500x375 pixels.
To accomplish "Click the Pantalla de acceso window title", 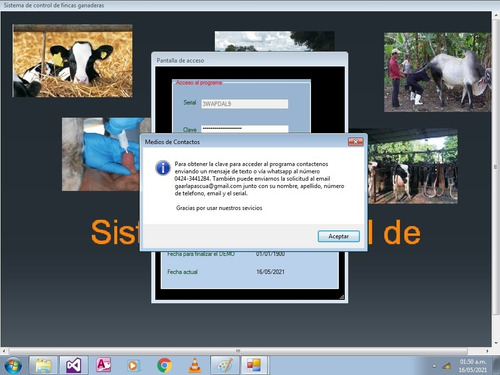I will (x=180, y=60).
